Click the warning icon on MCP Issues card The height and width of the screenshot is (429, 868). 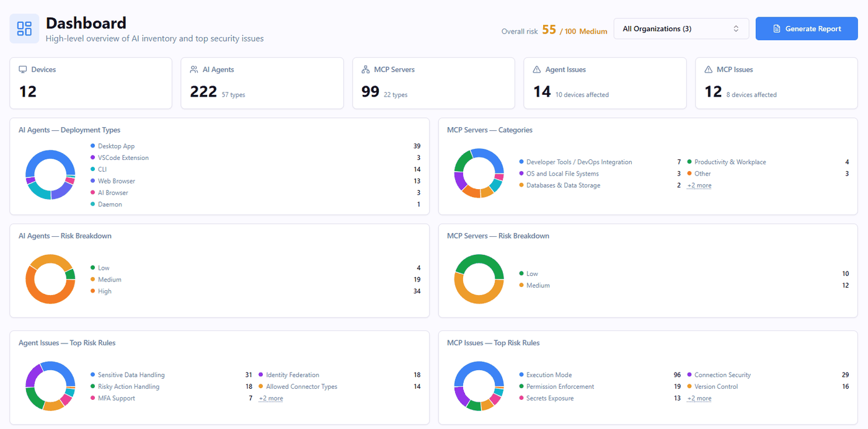click(708, 69)
